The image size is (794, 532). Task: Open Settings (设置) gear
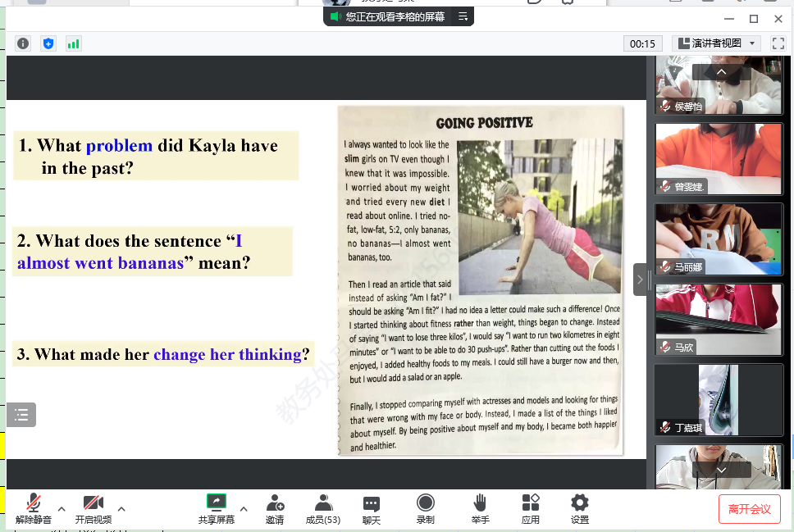580,508
